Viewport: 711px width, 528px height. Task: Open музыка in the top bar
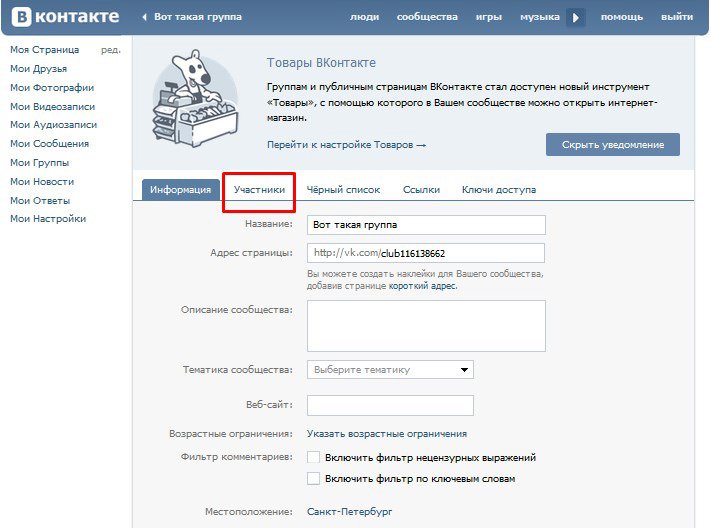click(x=540, y=17)
